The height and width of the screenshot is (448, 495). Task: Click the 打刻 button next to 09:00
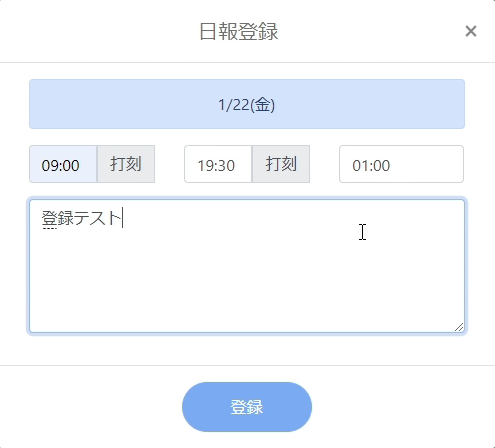(x=126, y=164)
